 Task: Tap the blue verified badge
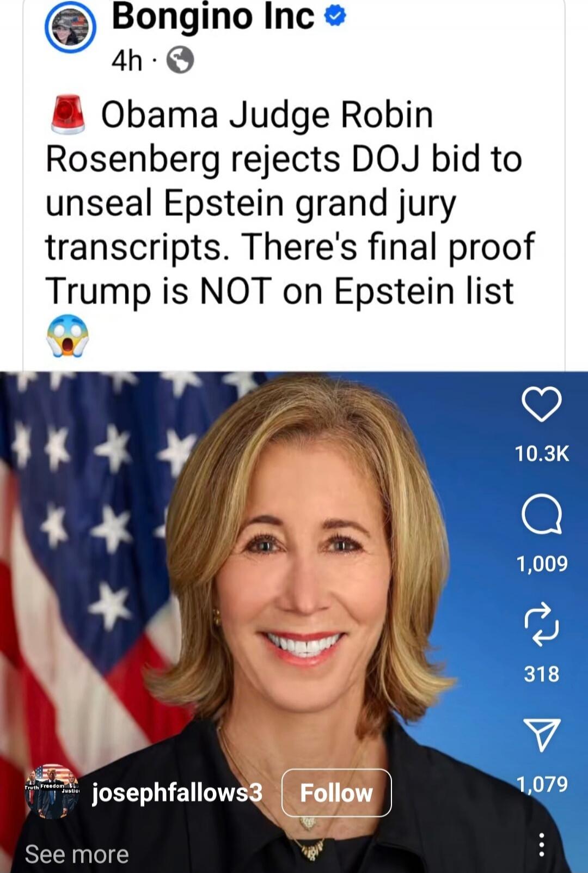pyautogui.click(x=335, y=17)
